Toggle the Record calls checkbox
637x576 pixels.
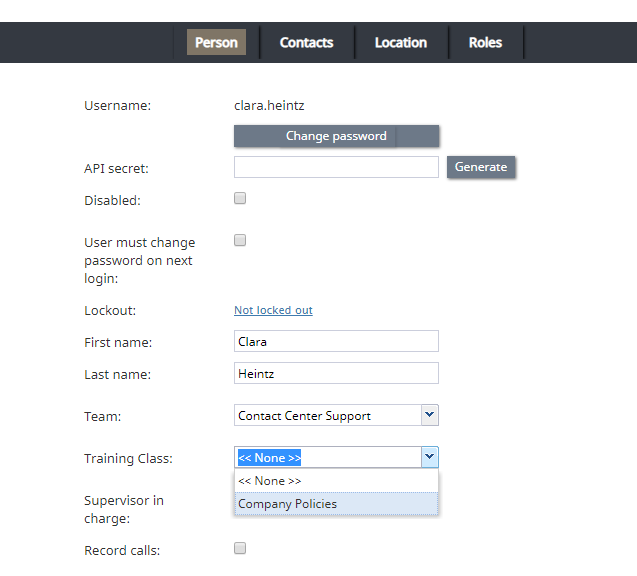[x=240, y=548]
